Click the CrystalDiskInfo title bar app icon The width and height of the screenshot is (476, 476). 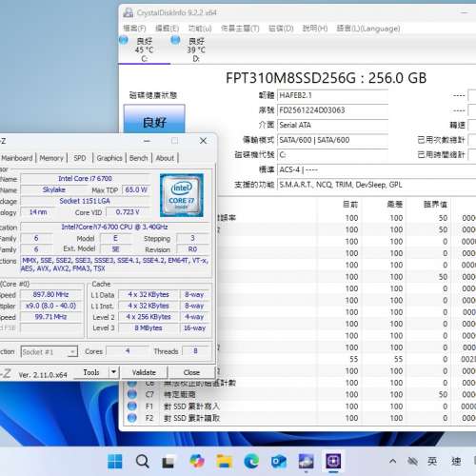tap(129, 12)
